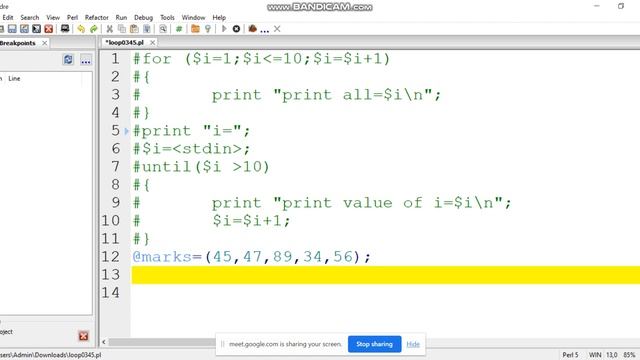Click the breakpoints panel ellipsis button
The width and height of the screenshot is (640, 360).
click(x=86, y=60)
